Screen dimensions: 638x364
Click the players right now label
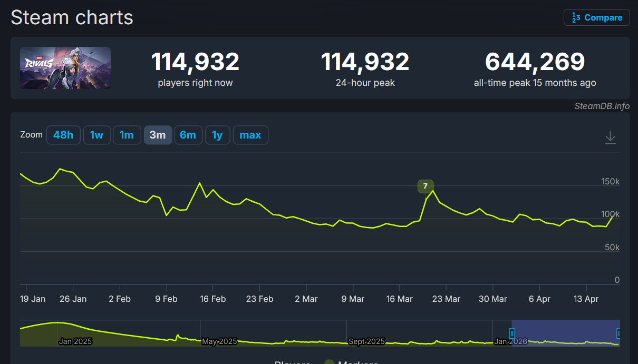[x=195, y=83]
